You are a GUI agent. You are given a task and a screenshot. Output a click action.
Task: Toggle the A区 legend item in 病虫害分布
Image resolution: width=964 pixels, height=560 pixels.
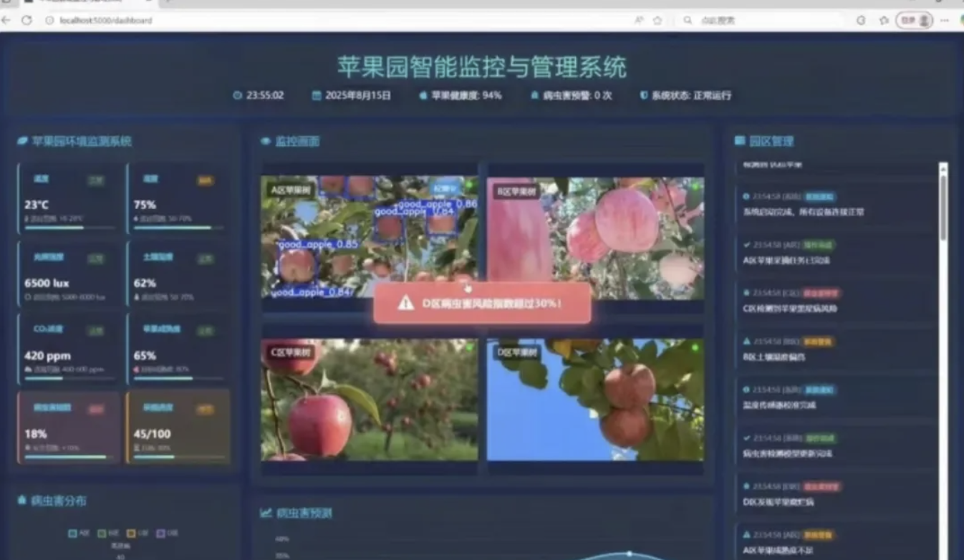click(x=77, y=534)
